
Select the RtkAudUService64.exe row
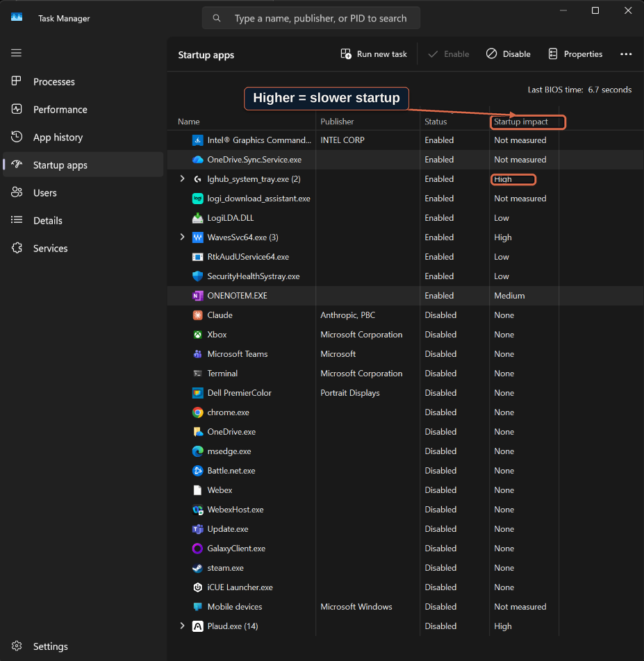pyautogui.click(x=405, y=257)
